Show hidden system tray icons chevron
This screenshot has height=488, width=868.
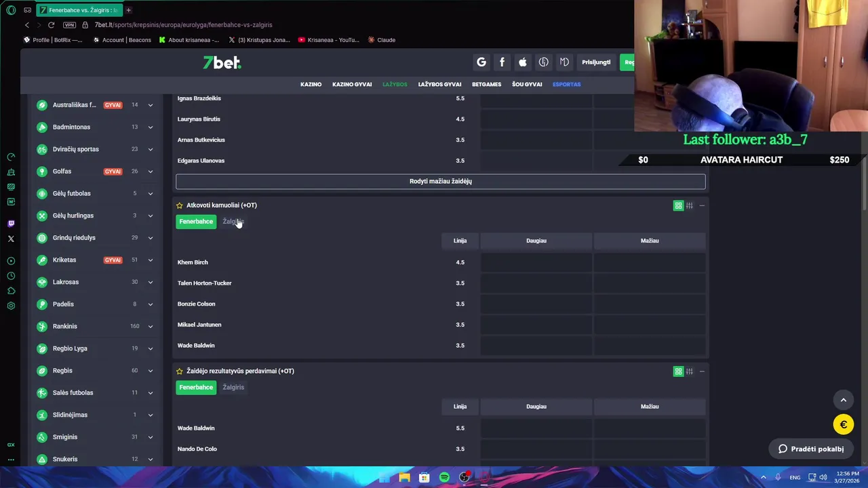point(763,477)
